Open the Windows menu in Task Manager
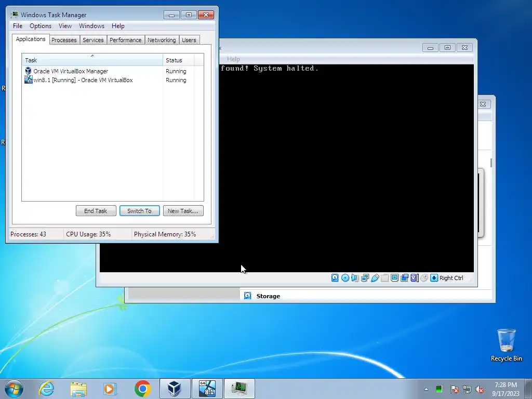 click(91, 26)
